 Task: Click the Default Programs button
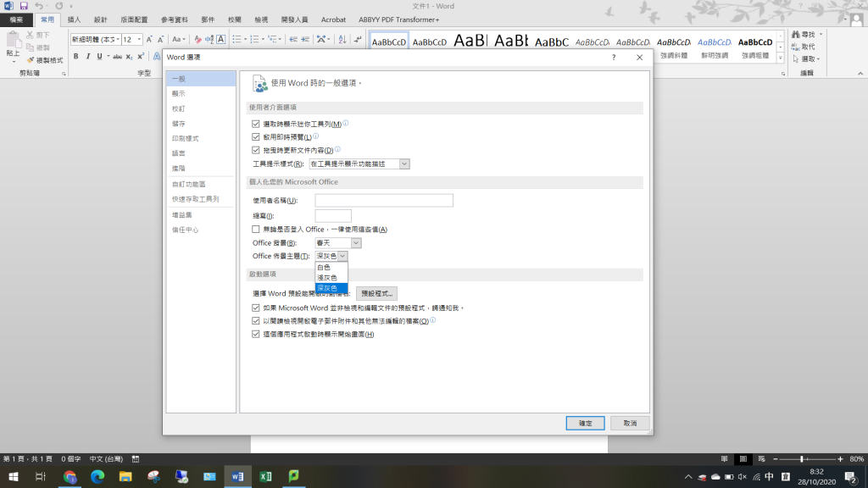pos(377,294)
